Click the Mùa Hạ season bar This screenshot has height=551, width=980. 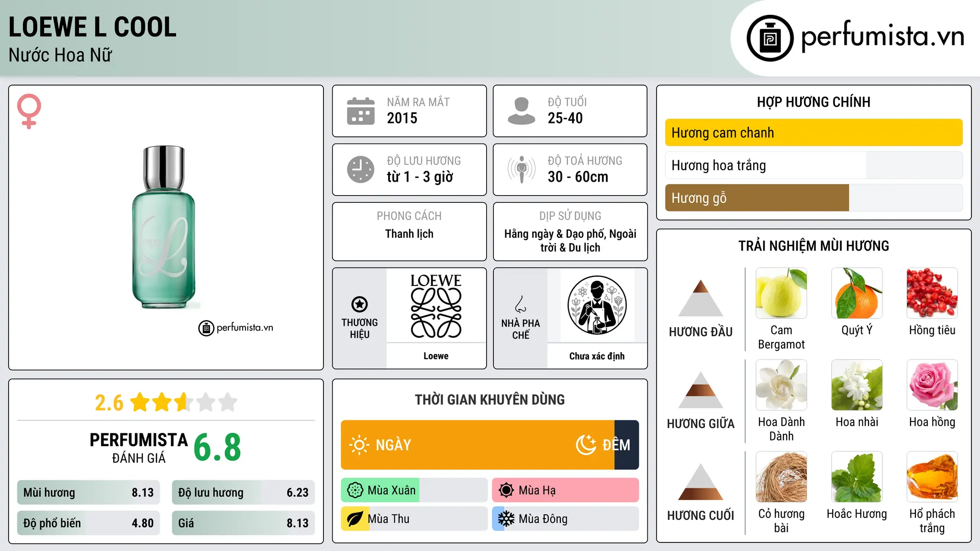click(x=566, y=490)
